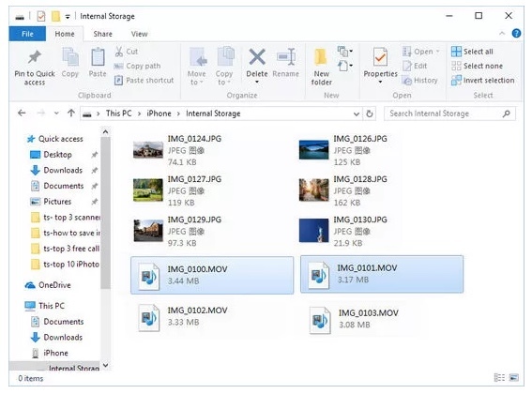Image resolution: width=532 pixels, height=394 pixels.
Task: Create a New folder
Action: tap(321, 67)
